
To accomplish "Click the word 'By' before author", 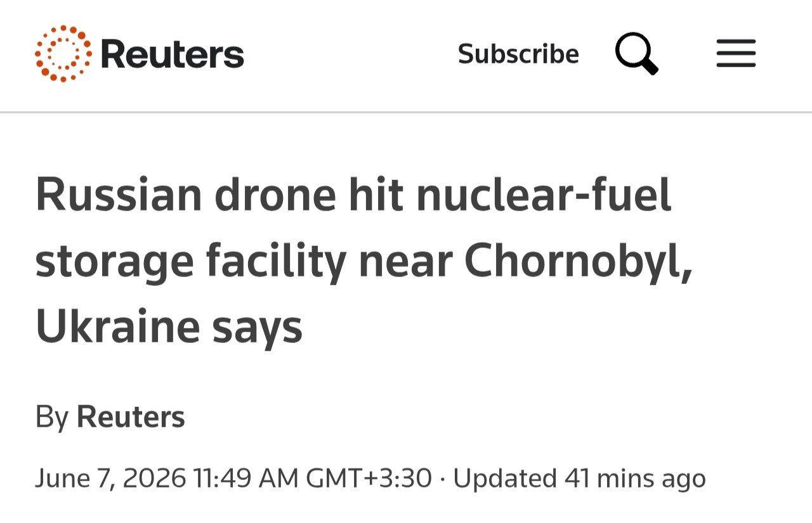I will [x=52, y=418].
